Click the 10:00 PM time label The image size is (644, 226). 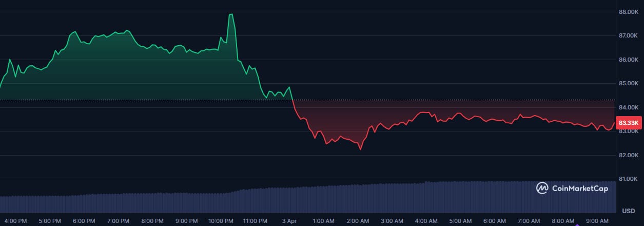[221, 221]
